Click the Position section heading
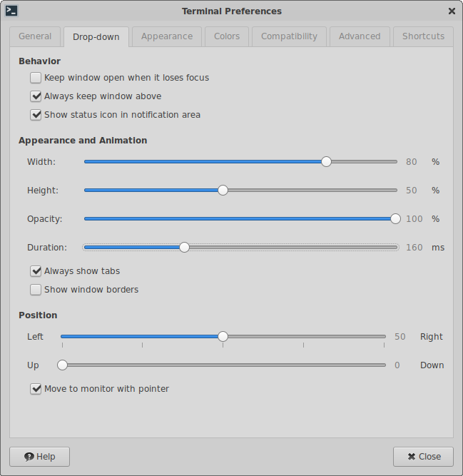463x476 pixels. [38, 315]
